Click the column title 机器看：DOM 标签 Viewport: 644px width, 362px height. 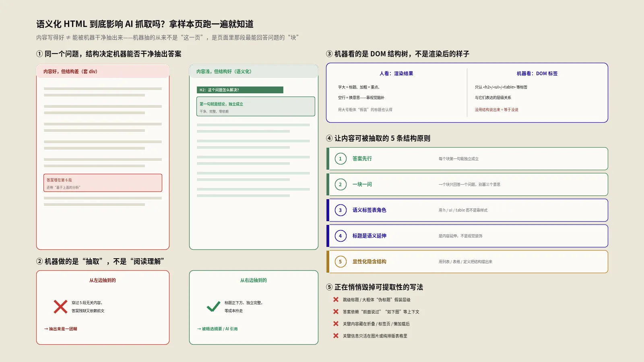[x=537, y=74]
